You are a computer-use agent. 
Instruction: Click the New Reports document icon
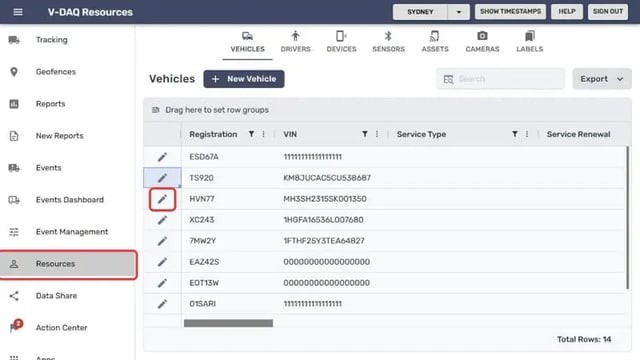pos(14,136)
